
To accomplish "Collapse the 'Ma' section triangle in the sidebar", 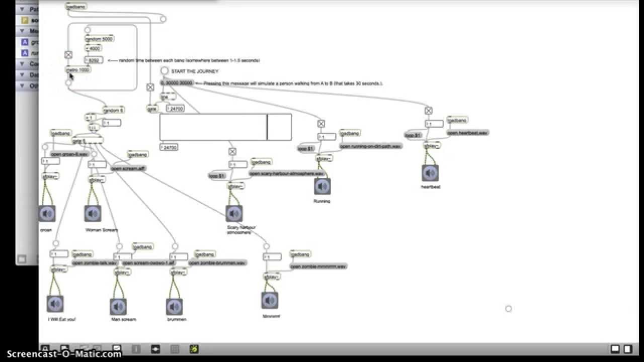I will pos(23,31).
